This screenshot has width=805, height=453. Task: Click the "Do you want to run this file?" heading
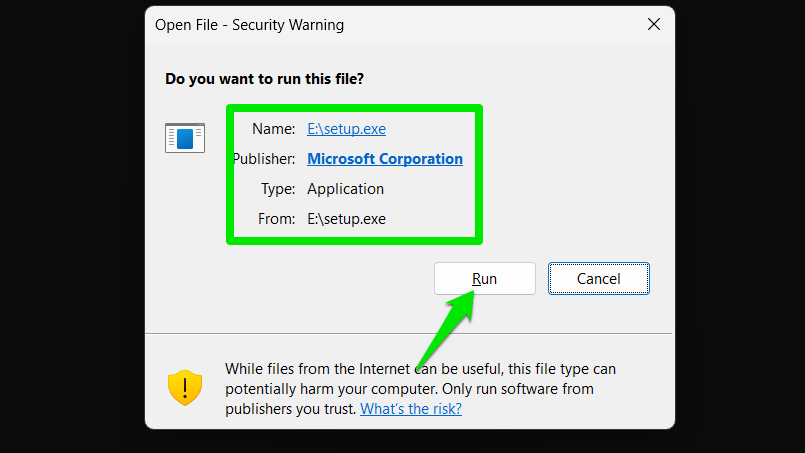coord(266,78)
